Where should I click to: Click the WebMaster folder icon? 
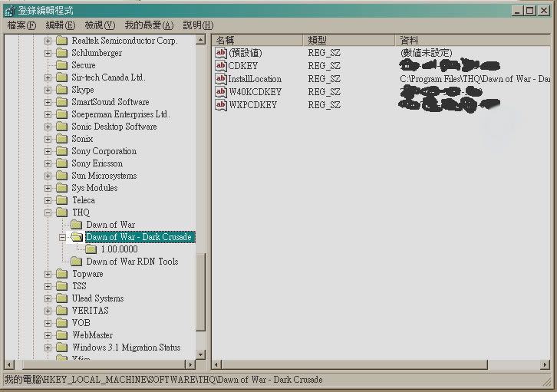tap(62, 335)
